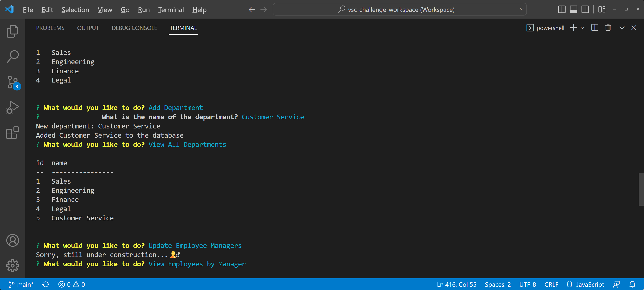Click Ln 416, Col 55 indicator
644x290 pixels.
click(457, 284)
